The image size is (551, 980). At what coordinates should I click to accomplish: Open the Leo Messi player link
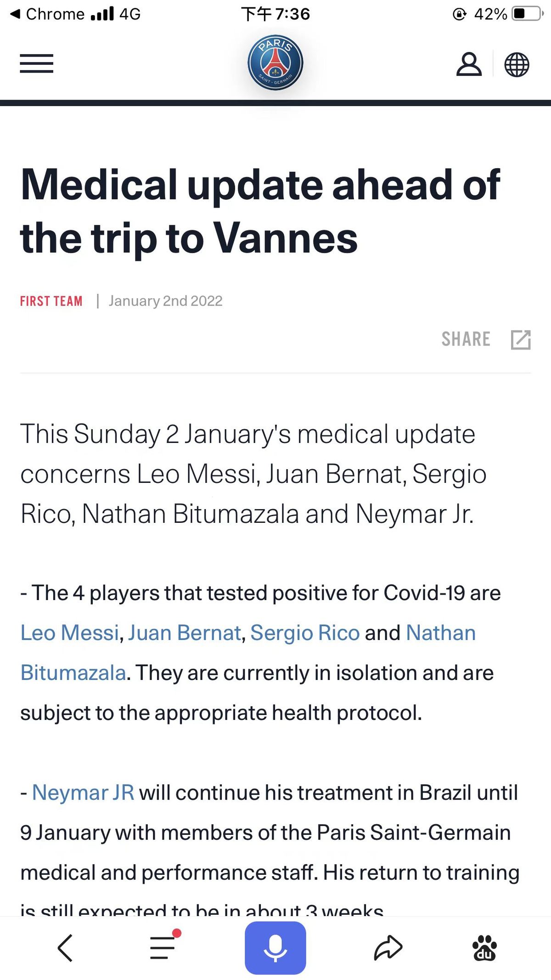coord(70,633)
